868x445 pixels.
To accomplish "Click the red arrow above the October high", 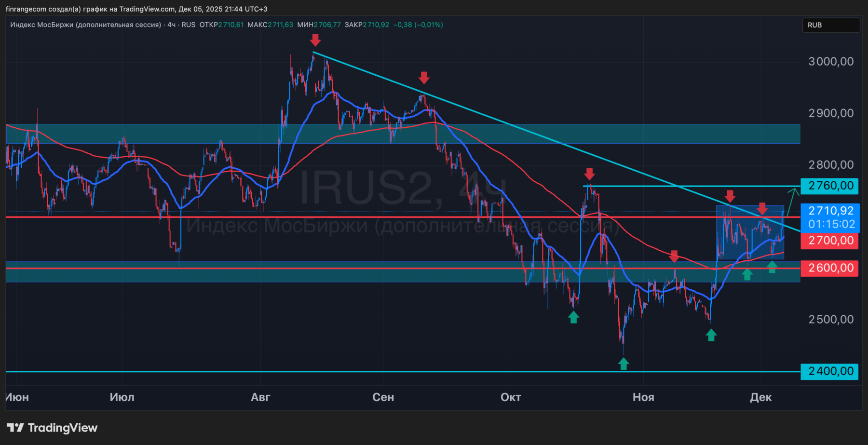I will (x=589, y=174).
